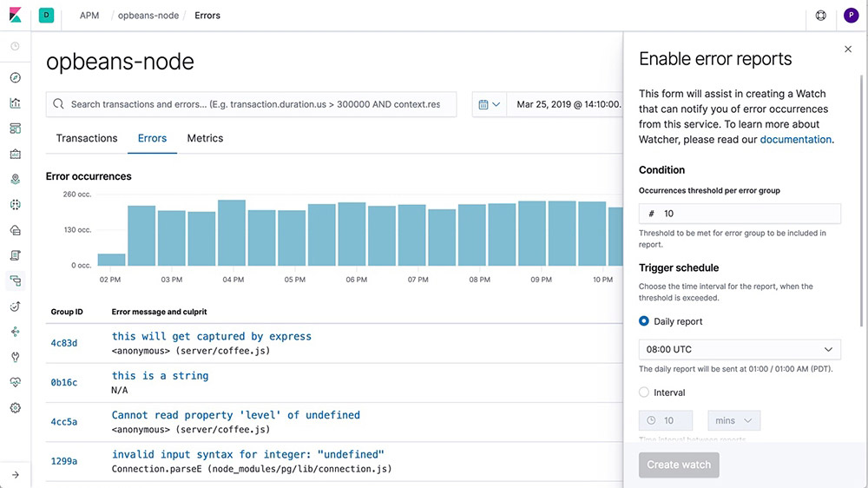This screenshot has width=868, height=488.
Task: Open error group 4cc5a
Action: [64, 422]
